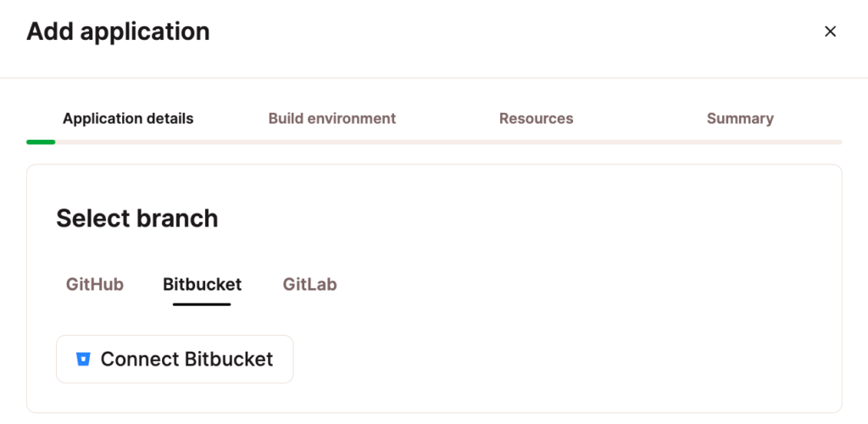
Task: Close the Add application dialog
Action: point(831,32)
